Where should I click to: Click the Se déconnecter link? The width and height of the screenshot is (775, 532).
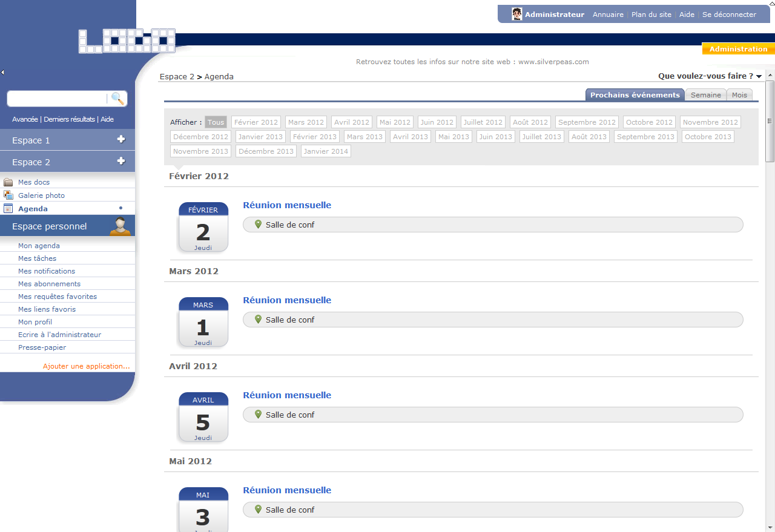click(x=729, y=15)
